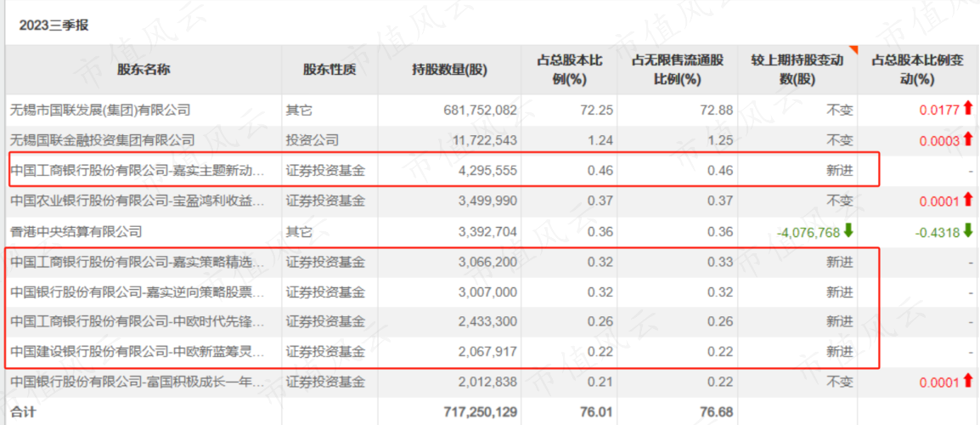The width and height of the screenshot is (980, 425).
Task: Open 无锡国联金融投资集团有限公司 shareholder link
Action: [x=102, y=141]
